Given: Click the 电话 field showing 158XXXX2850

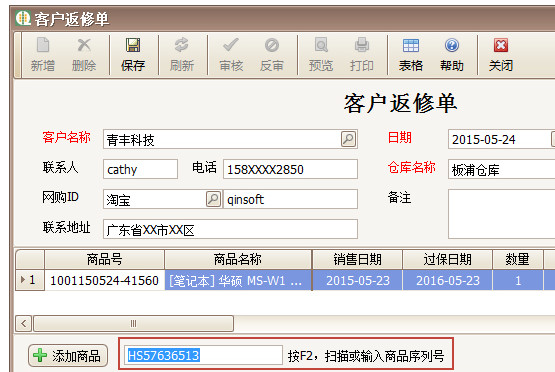Looking at the screenshot, I should point(290,169).
